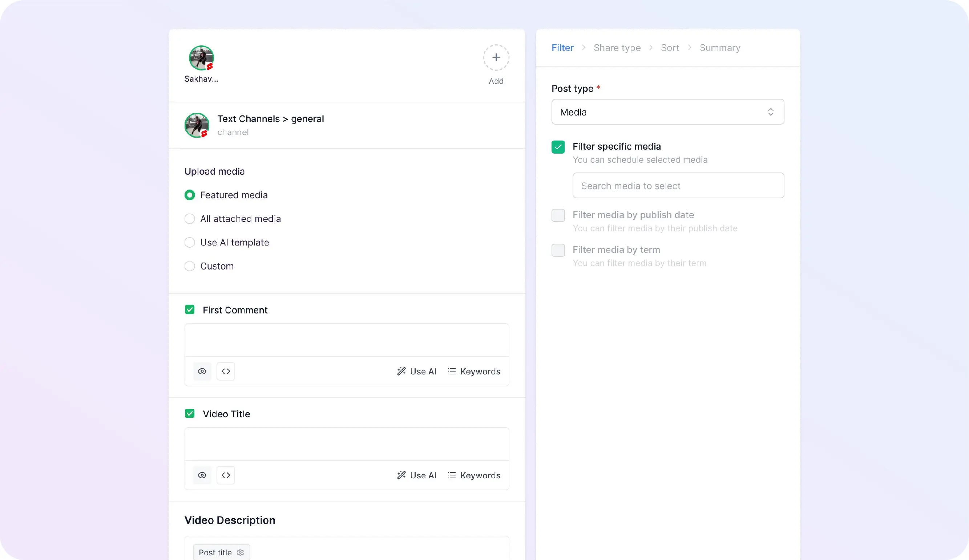
Task: Click the Post title tag in Video Description
Action: coord(221,552)
